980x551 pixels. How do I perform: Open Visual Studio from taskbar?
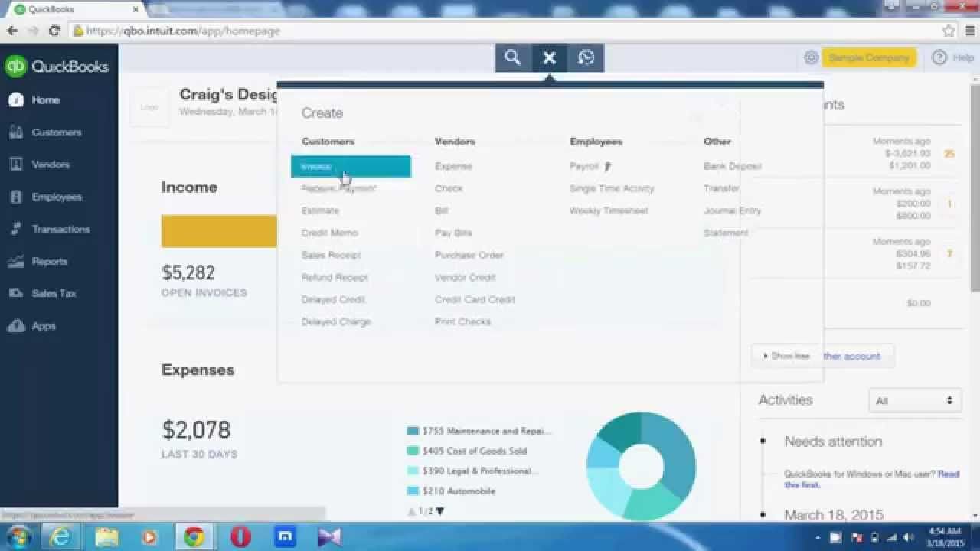(330, 537)
